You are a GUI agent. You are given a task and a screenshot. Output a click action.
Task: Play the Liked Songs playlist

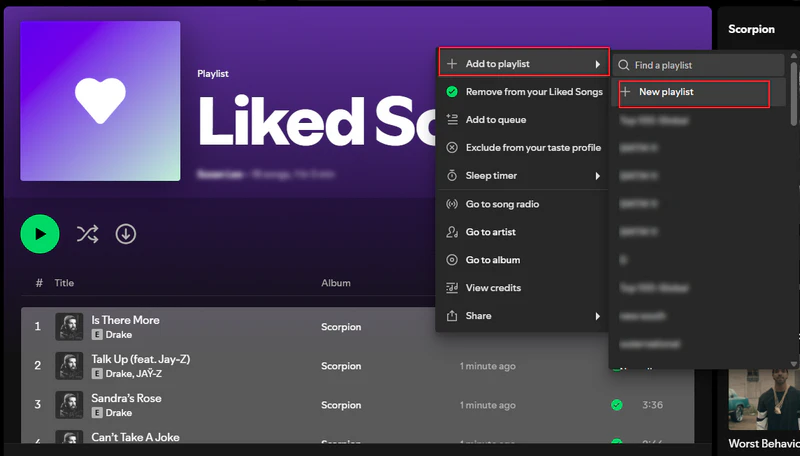[x=40, y=234]
